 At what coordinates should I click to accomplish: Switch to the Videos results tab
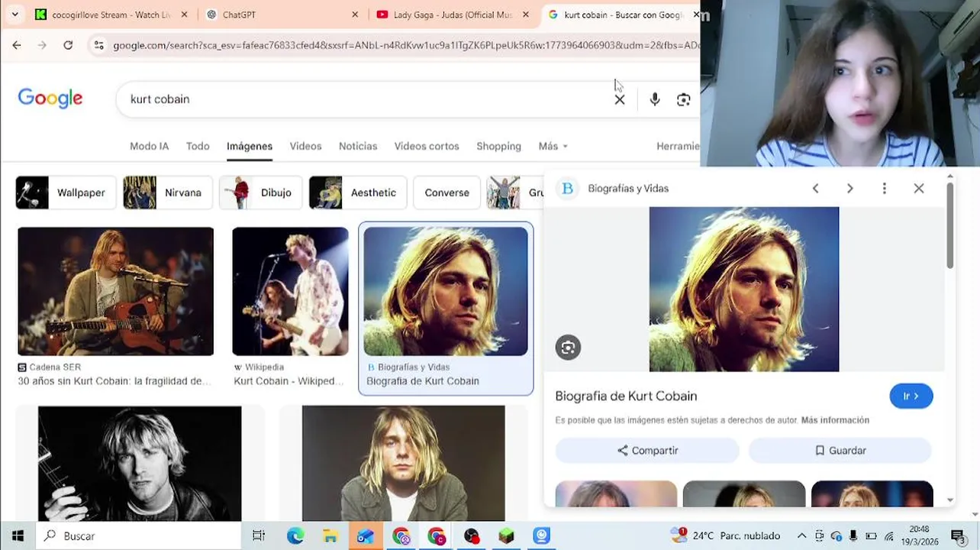(305, 146)
